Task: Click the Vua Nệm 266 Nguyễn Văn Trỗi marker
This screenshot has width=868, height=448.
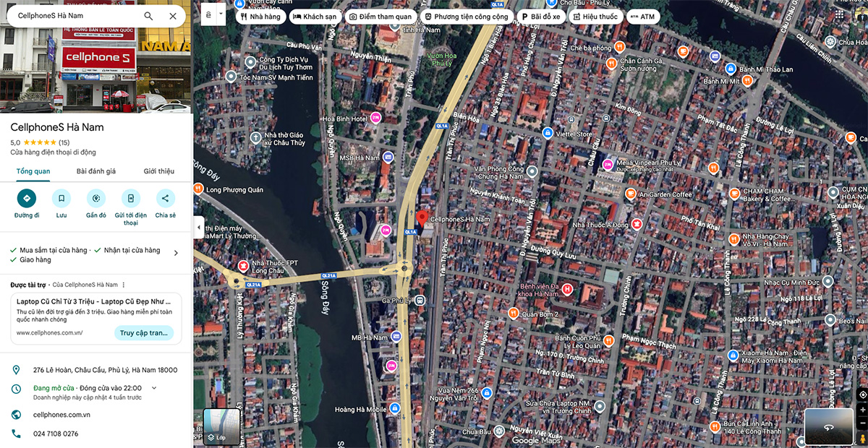Action: click(x=486, y=393)
